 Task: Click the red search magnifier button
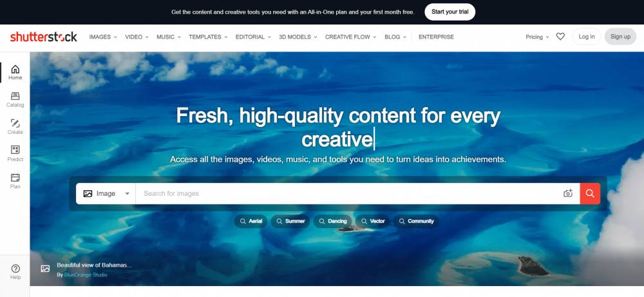(x=590, y=193)
